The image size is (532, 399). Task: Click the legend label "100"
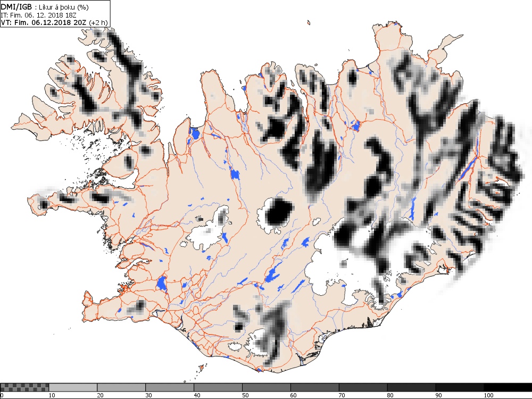[488, 395]
